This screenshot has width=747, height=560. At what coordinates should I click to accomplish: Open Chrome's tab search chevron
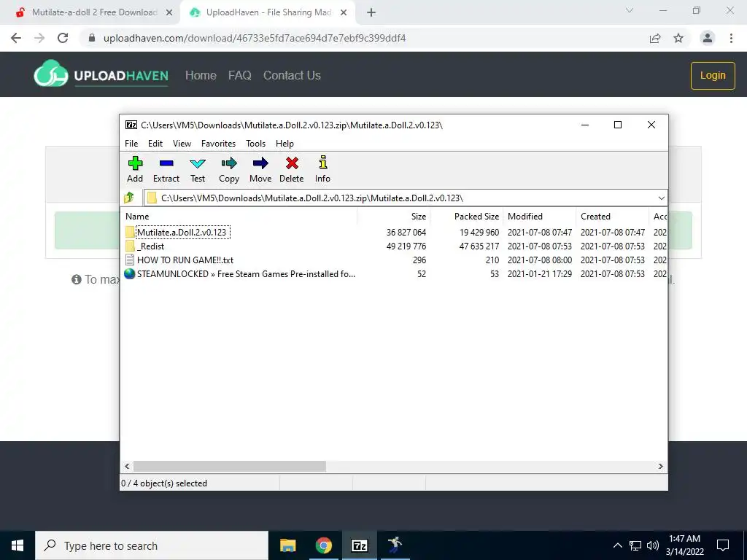pyautogui.click(x=630, y=10)
